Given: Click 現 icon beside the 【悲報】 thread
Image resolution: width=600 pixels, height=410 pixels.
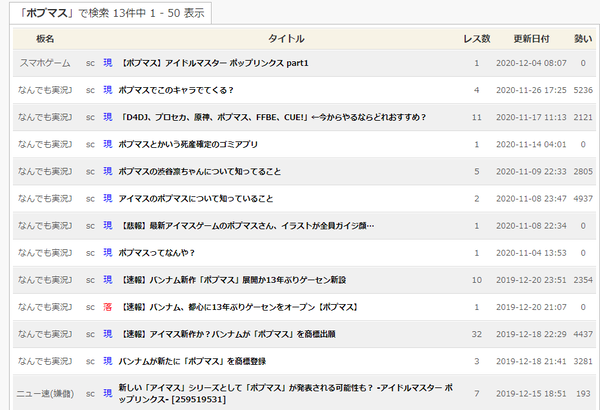Looking at the screenshot, I should 108,226.
